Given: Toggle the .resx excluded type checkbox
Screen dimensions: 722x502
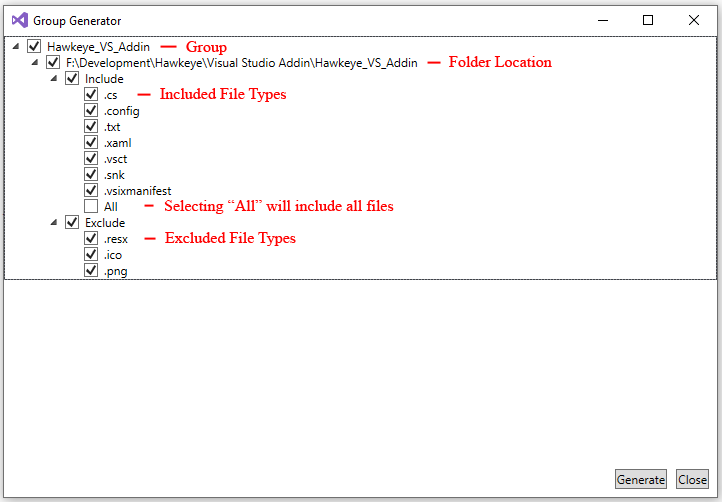Looking at the screenshot, I should 91,238.
